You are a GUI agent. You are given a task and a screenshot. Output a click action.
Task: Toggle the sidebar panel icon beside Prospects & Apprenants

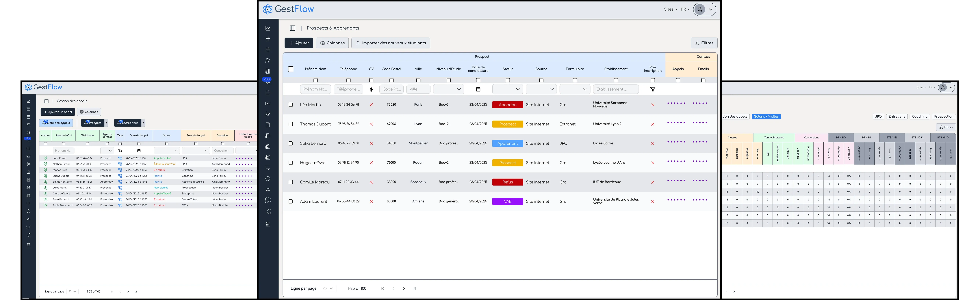tap(293, 28)
